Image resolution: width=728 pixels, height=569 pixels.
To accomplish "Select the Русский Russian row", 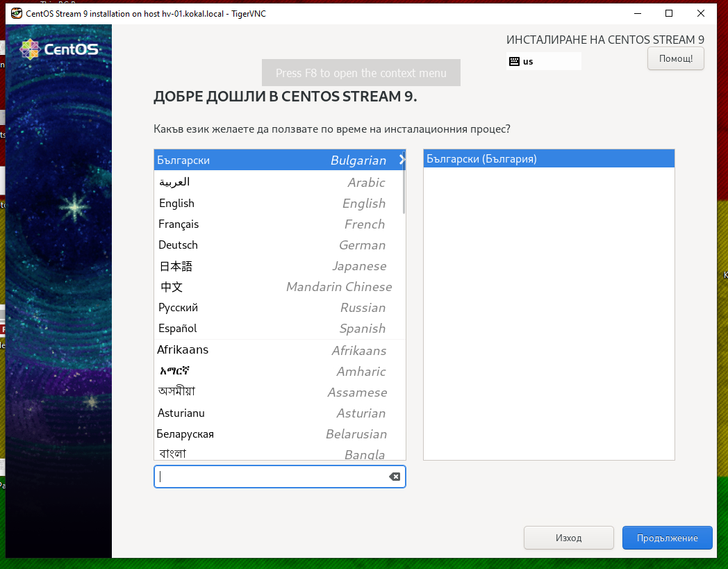I will (x=279, y=308).
